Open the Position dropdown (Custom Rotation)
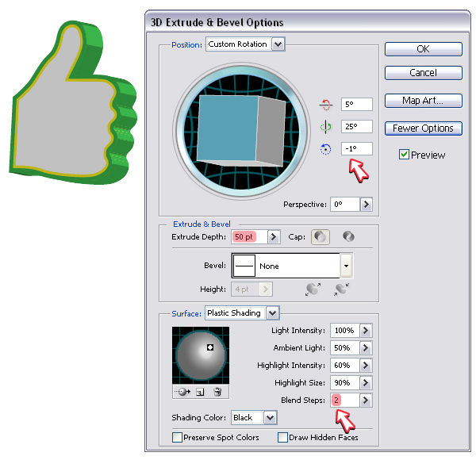 click(x=278, y=44)
